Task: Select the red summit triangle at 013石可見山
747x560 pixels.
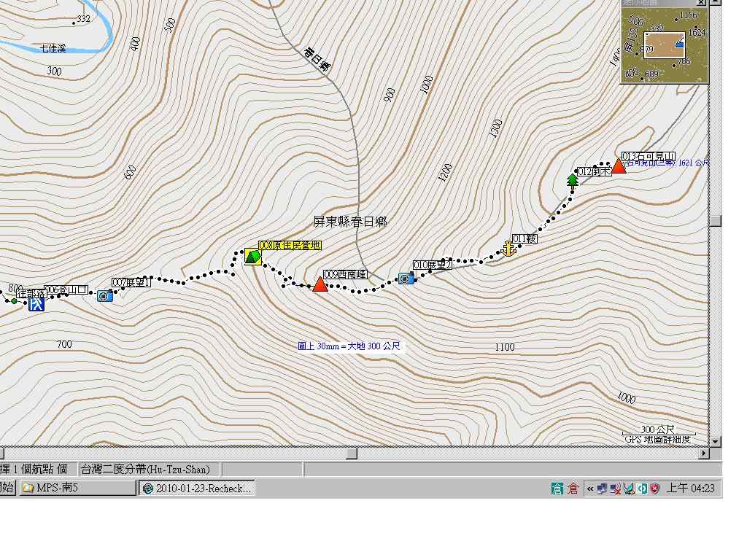Action: click(619, 166)
